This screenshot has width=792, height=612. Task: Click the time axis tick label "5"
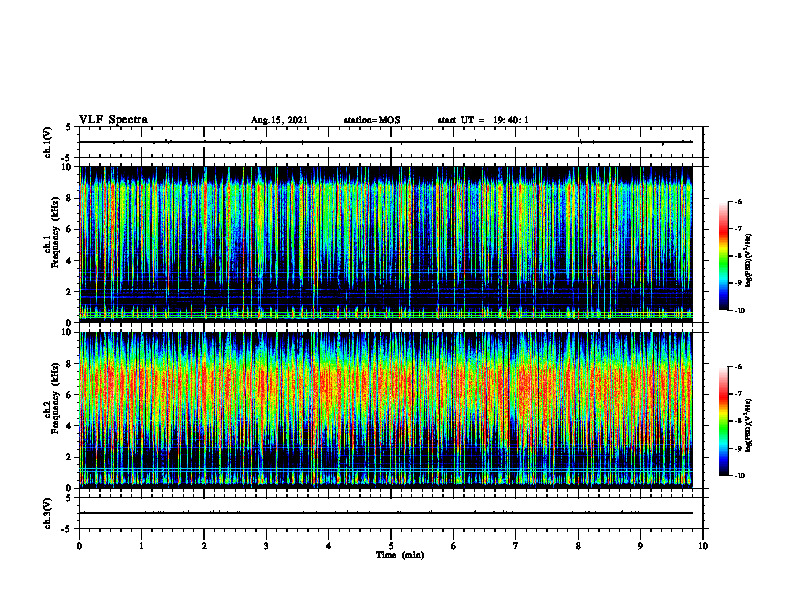pos(391,546)
